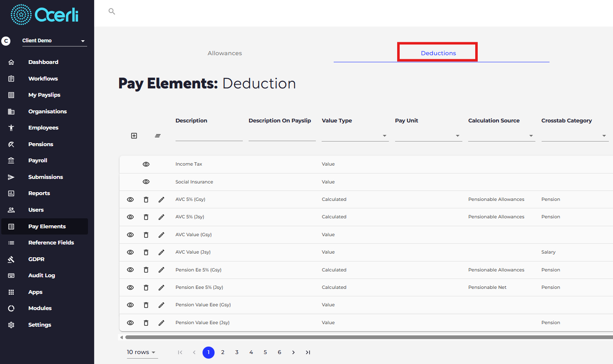View the Income Tax deduction details

point(146,164)
